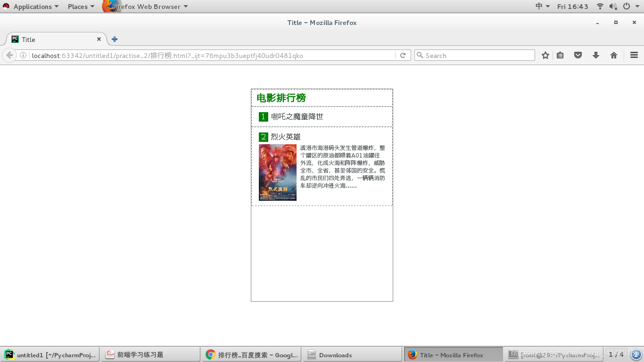644x362 pixels.
Task: Open the site info icon in URL bar
Action: click(23, 55)
